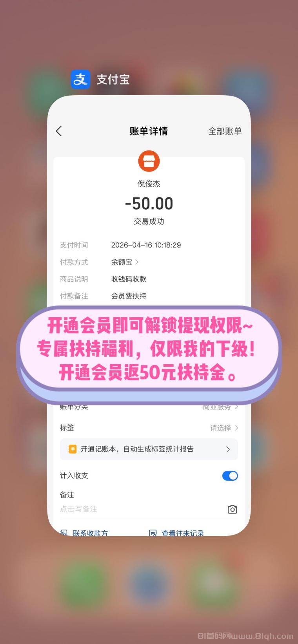This screenshot has width=298, height=644.
Task: Expand the 开通记账本 banner arrow
Action: coord(228,449)
